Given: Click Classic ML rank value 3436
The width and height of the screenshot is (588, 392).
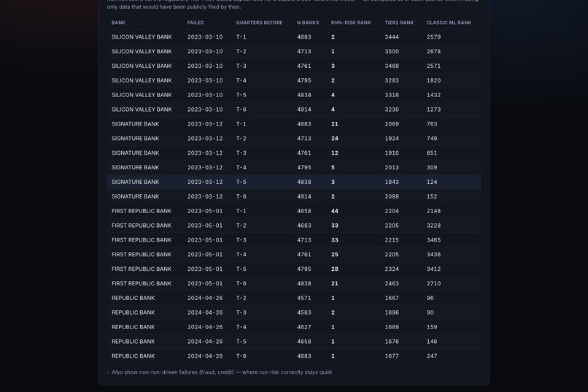Looking at the screenshot, I should click(x=433, y=254).
